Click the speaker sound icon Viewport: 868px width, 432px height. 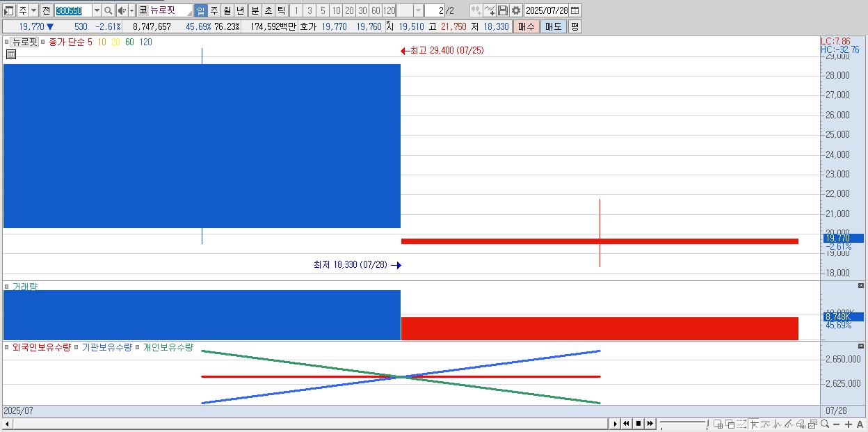click(x=122, y=10)
